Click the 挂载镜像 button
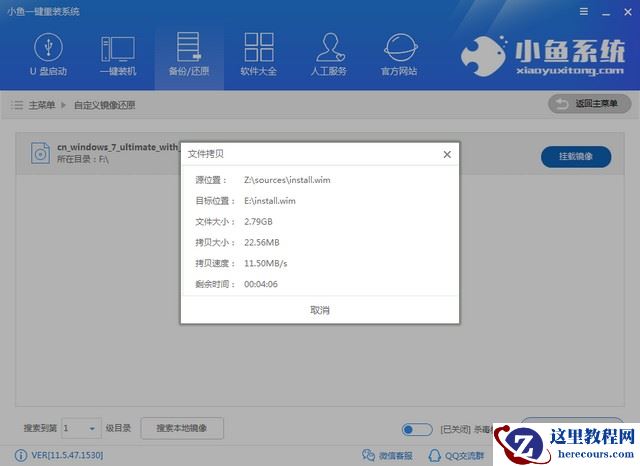 tap(576, 156)
